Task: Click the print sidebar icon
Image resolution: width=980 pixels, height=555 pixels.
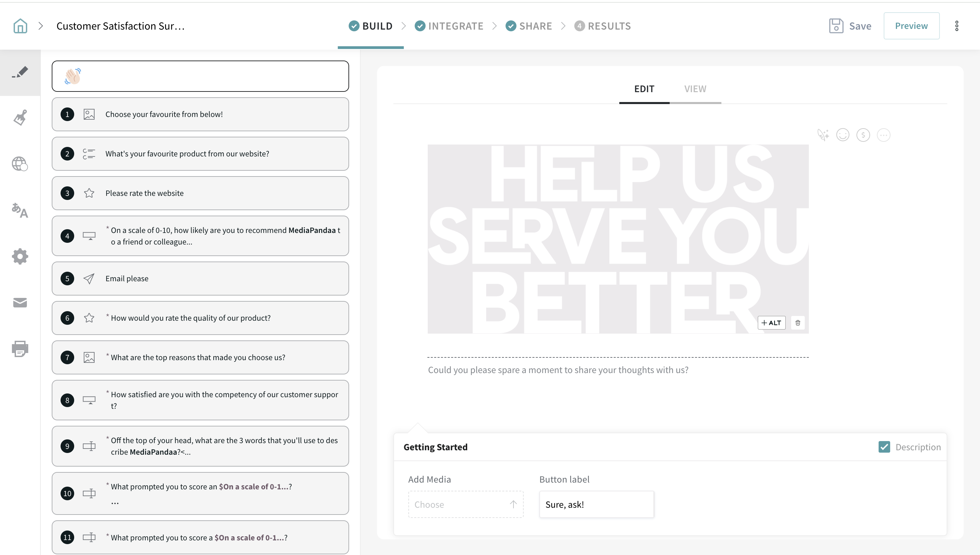Action: [x=20, y=348]
